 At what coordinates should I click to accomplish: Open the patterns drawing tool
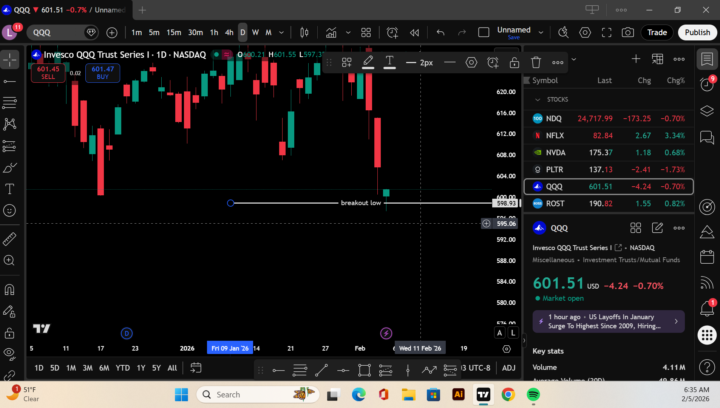[x=10, y=124]
